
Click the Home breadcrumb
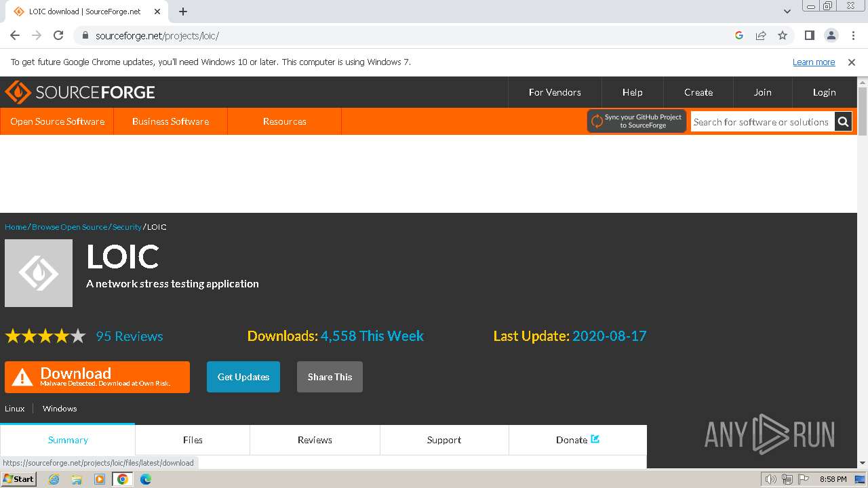point(16,227)
